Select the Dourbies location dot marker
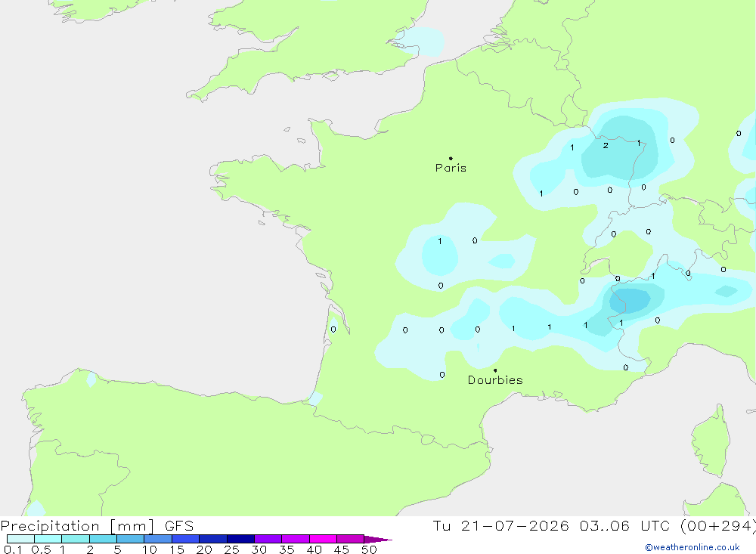The height and width of the screenshot is (554, 756). pyautogui.click(x=495, y=370)
